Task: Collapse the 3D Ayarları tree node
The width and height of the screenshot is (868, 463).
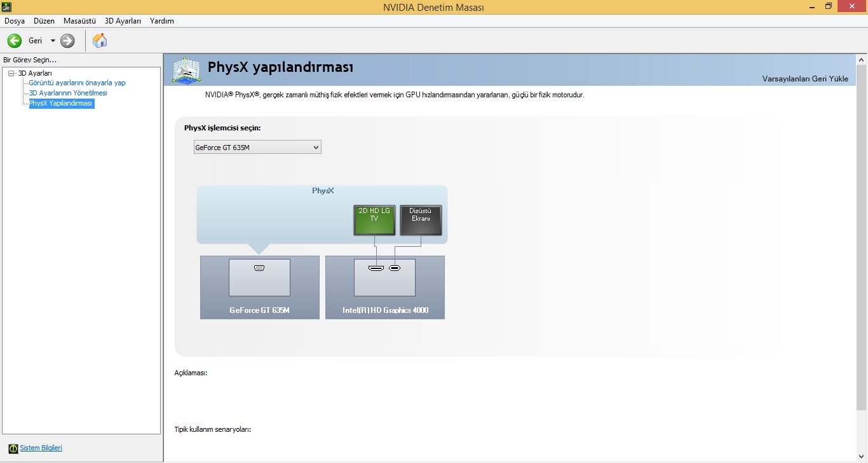Action: 11,73
